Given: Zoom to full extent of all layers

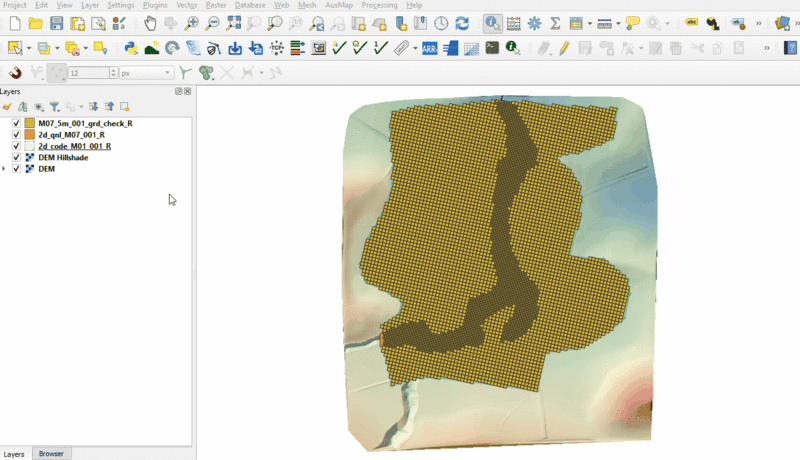Looking at the screenshot, I should coord(233,23).
